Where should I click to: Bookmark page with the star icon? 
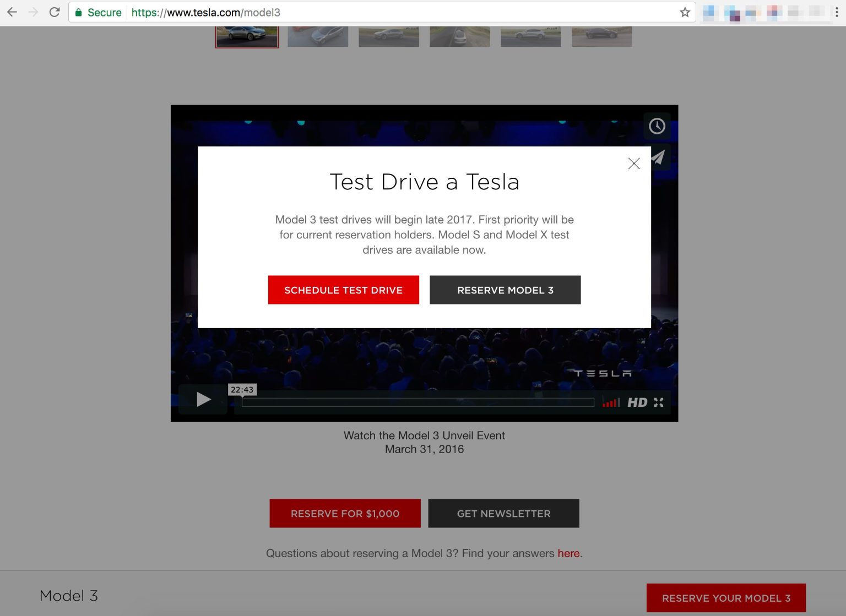pos(685,12)
